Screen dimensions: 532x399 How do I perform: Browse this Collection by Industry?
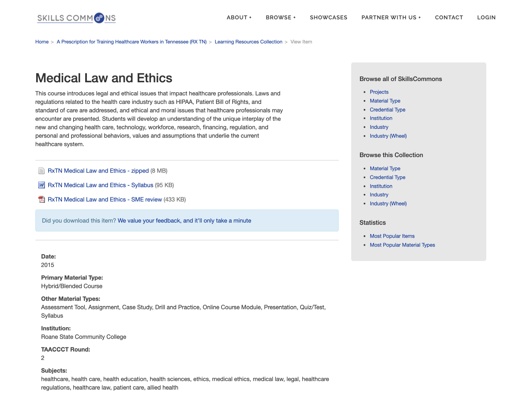379,195
